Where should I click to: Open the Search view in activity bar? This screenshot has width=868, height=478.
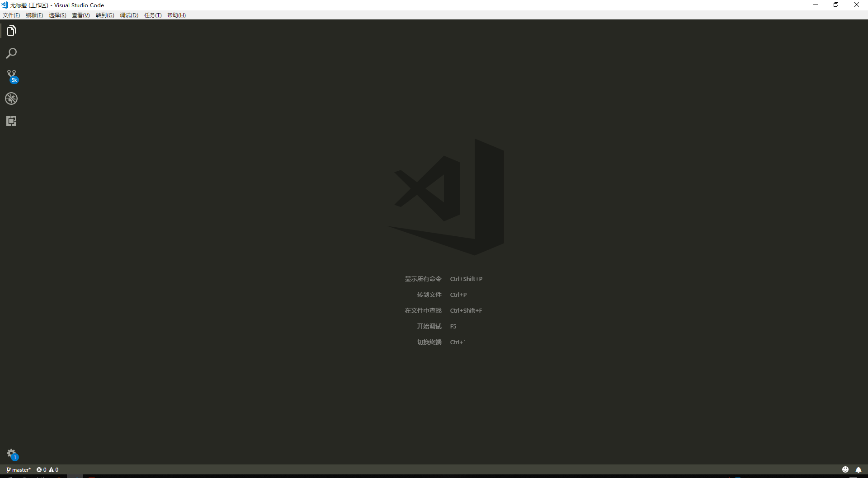click(x=11, y=53)
